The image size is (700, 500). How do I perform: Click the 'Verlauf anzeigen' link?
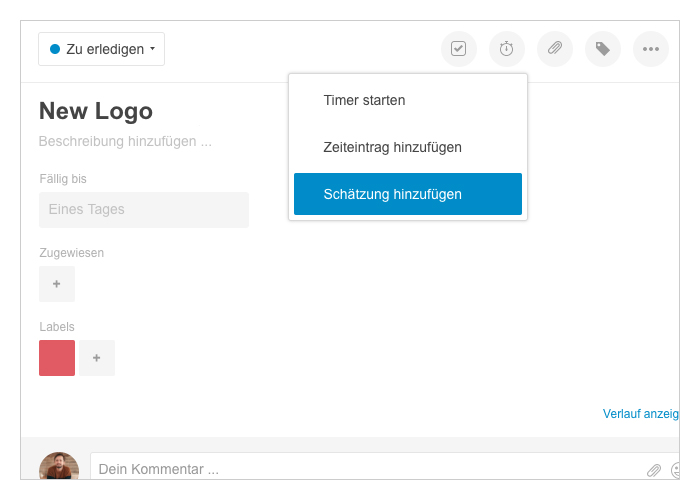coord(640,414)
